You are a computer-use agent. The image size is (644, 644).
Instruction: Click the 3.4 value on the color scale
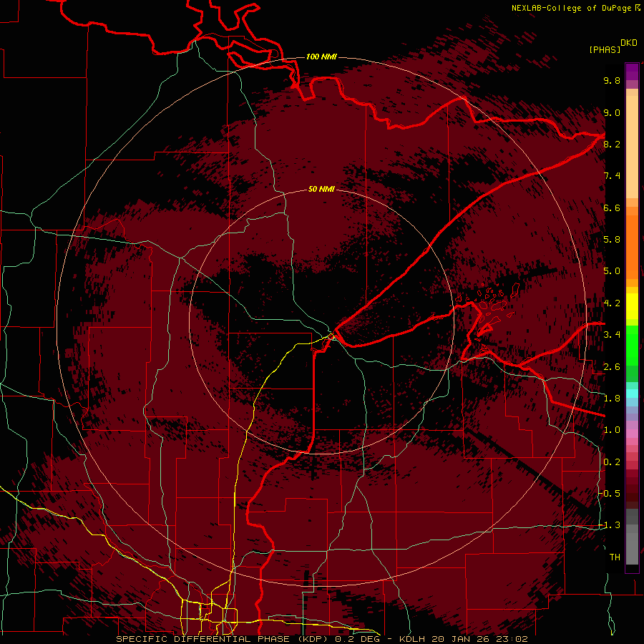tap(612, 335)
